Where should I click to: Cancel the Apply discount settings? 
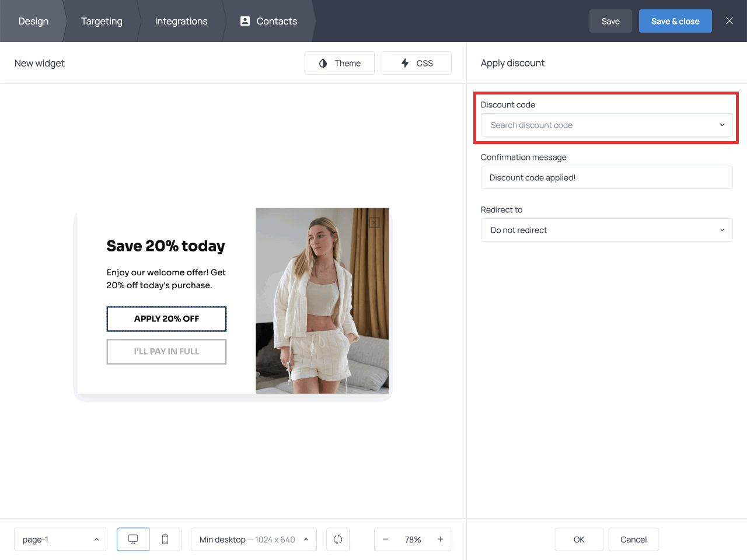pyautogui.click(x=634, y=539)
